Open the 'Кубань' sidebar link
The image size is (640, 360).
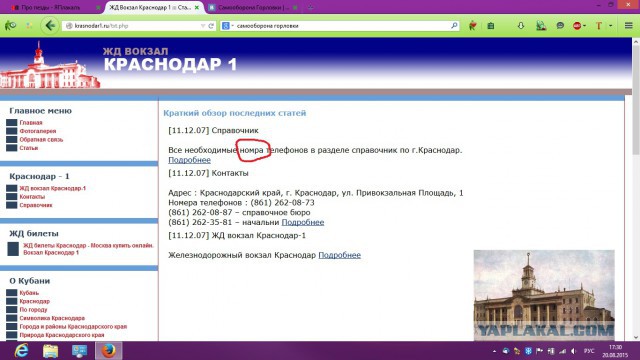pyautogui.click(x=29, y=293)
